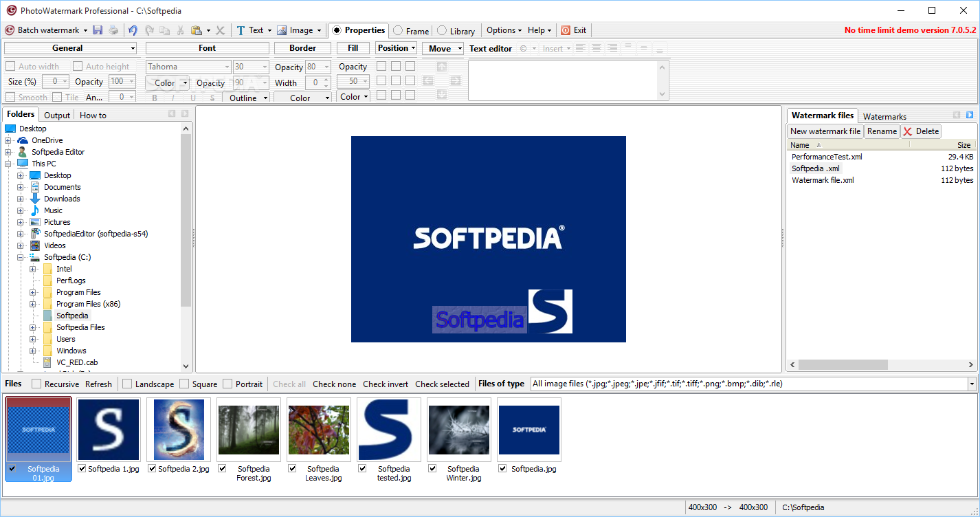Expand the Program Files tree node

click(x=32, y=292)
